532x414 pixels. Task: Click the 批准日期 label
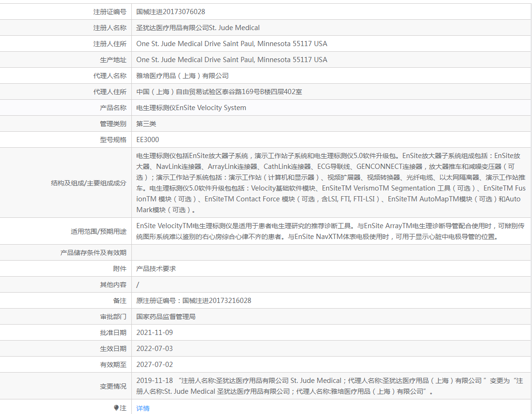(x=113, y=333)
